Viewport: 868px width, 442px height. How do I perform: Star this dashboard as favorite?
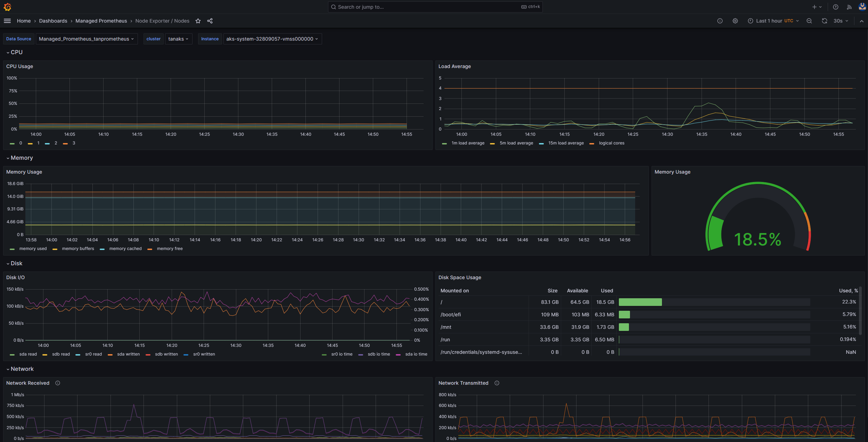click(198, 21)
